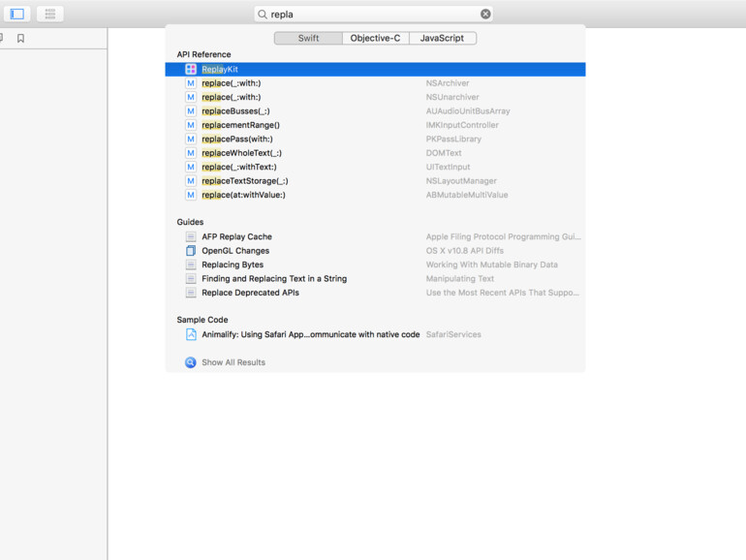The image size is (746, 560).
Task: Click the bookmark icon in sidebar
Action: click(x=20, y=38)
